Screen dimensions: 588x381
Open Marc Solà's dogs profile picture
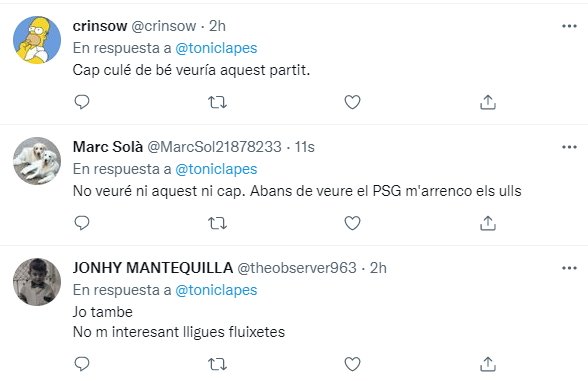37,161
